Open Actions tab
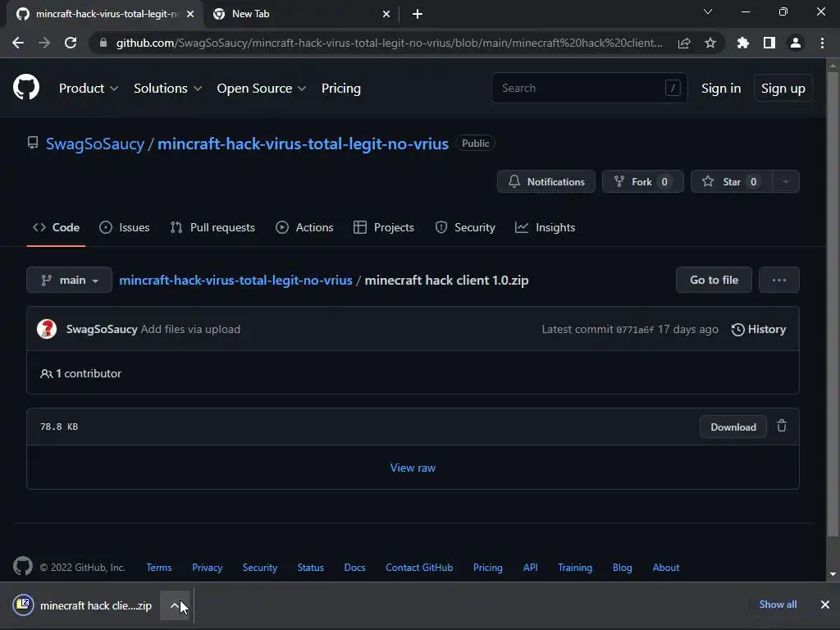The height and width of the screenshot is (630, 840). point(304,228)
